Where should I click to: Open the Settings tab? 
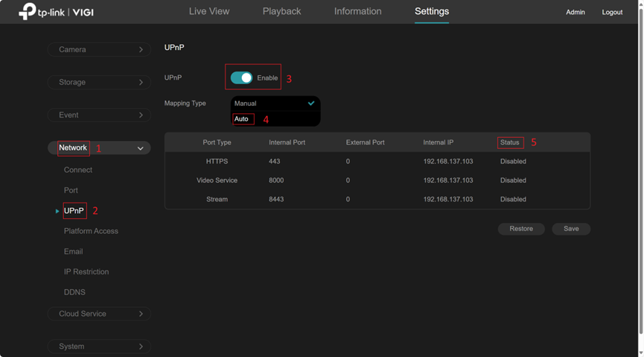click(432, 11)
